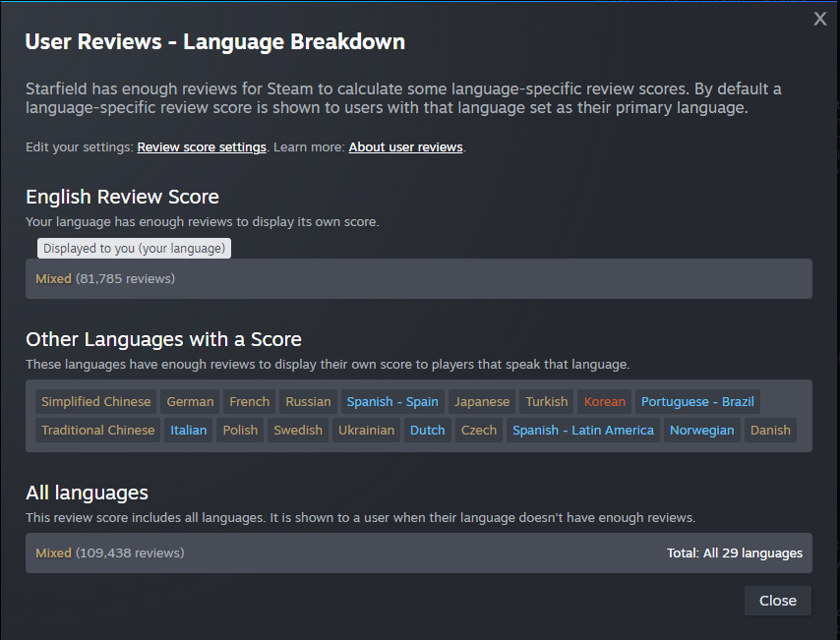Select the Korean language tag
840x640 pixels.
click(x=604, y=402)
